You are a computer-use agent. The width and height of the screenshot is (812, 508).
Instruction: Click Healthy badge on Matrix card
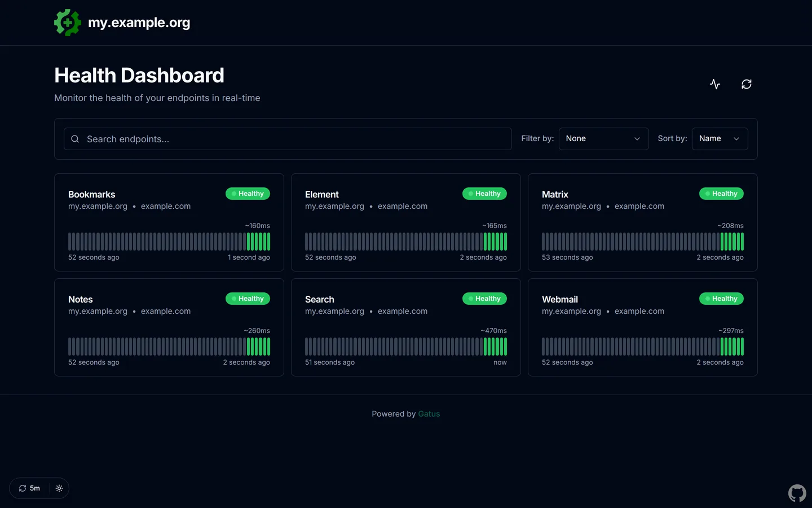(721, 194)
